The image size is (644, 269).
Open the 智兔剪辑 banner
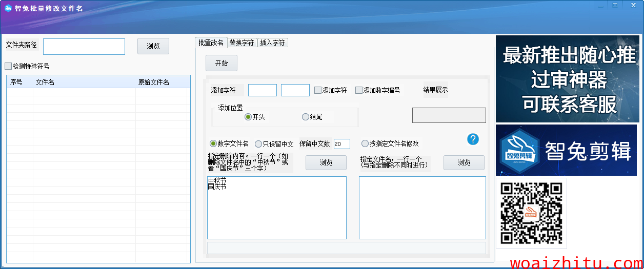(x=566, y=150)
